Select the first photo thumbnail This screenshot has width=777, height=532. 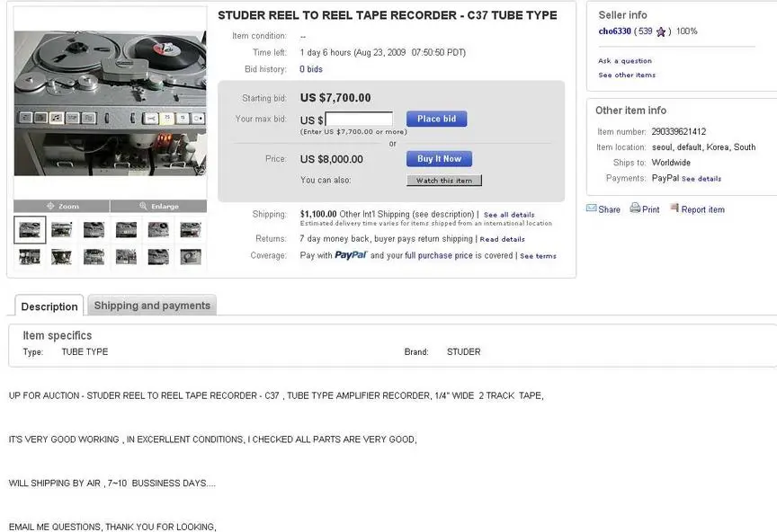[x=30, y=230]
